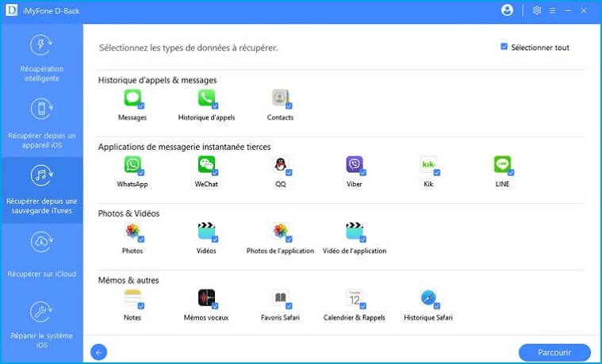602x364 pixels.
Task: Open the user account profile icon
Action: coord(508,10)
